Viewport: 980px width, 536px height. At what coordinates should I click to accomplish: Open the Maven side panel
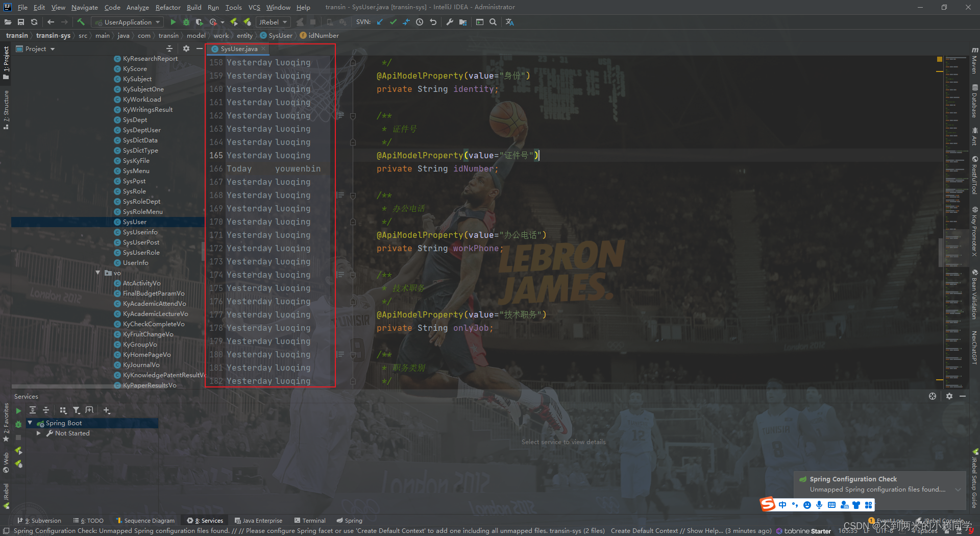click(974, 60)
